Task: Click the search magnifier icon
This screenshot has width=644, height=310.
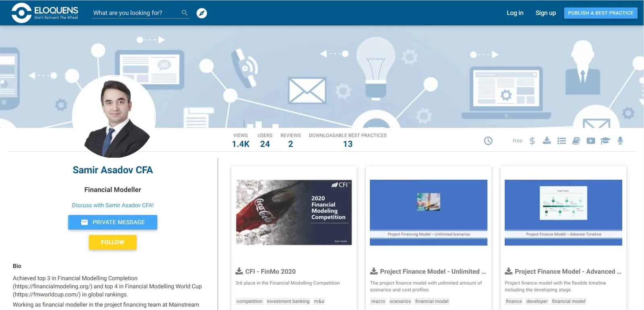Action: 184,13
